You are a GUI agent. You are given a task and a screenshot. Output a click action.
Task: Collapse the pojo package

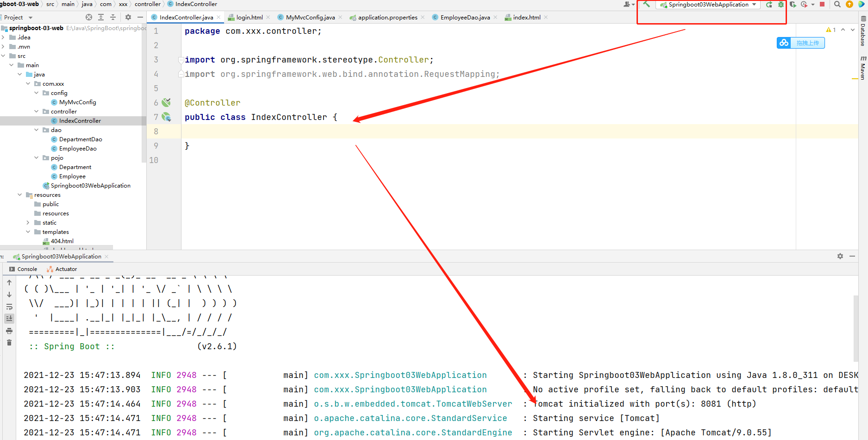click(37, 158)
